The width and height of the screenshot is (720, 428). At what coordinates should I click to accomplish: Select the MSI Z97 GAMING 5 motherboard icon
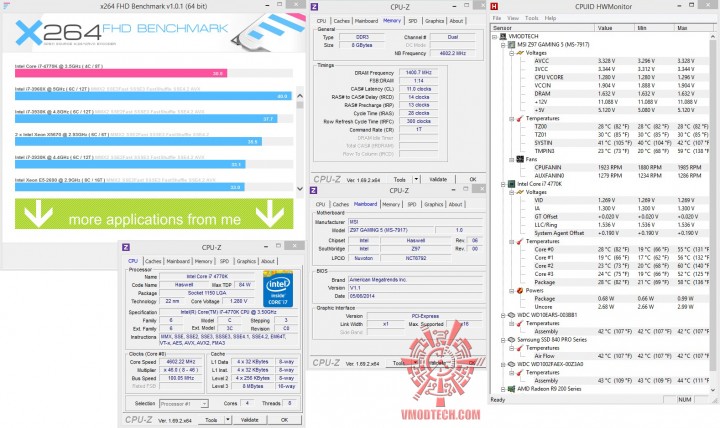pyautogui.click(x=511, y=45)
